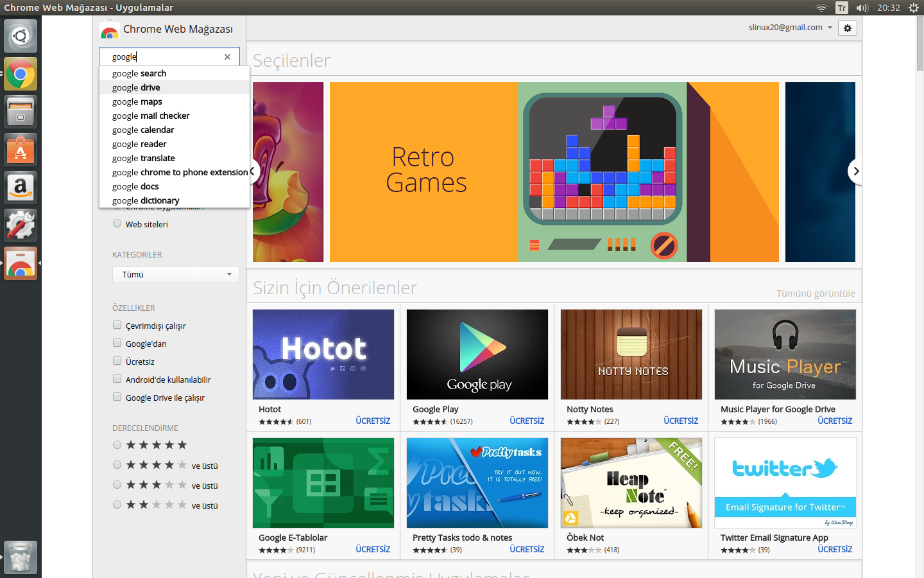Enable Google Drive ile çalışır checkbox
The image size is (924, 578).
point(117,397)
